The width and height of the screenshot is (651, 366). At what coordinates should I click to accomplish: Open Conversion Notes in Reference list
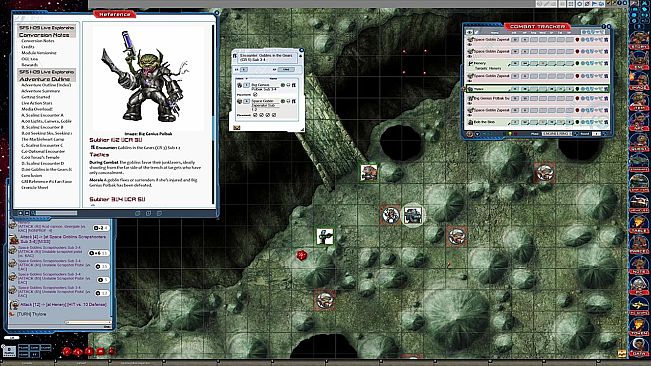37,41
